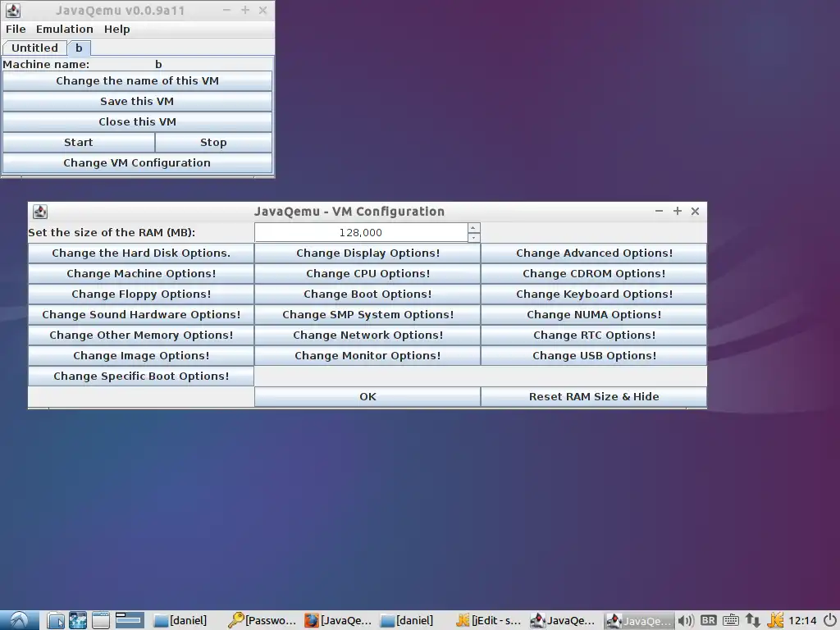This screenshot has height=630, width=840.
Task: Open the File menu
Action: tap(16, 29)
